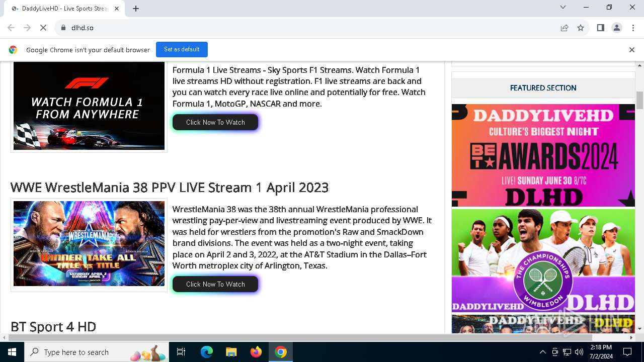The height and width of the screenshot is (362, 644).
Task: Show hidden system tray icons
Action: click(x=542, y=352)
